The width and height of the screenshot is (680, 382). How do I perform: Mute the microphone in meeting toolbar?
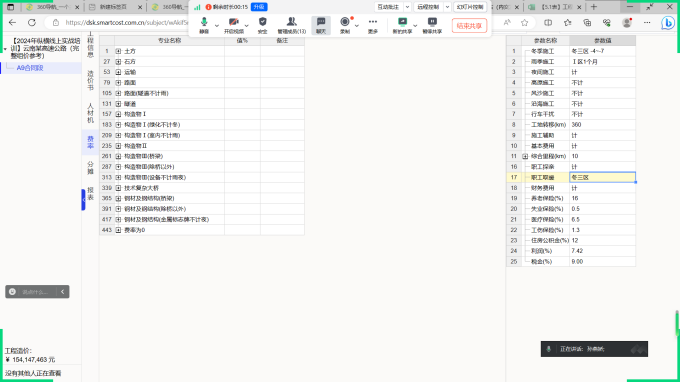[204, 25]
